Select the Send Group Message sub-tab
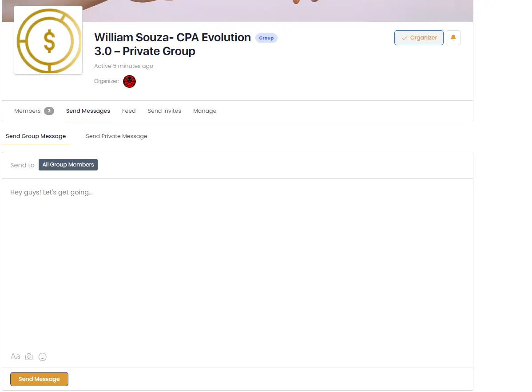 tap(36, 136)
